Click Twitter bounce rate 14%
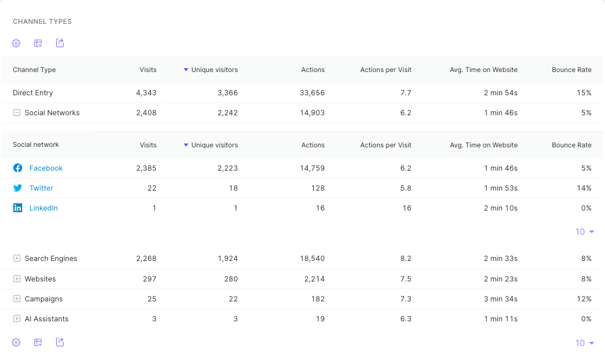Screen dimensions: 605x364 click(x=584, y=188)
